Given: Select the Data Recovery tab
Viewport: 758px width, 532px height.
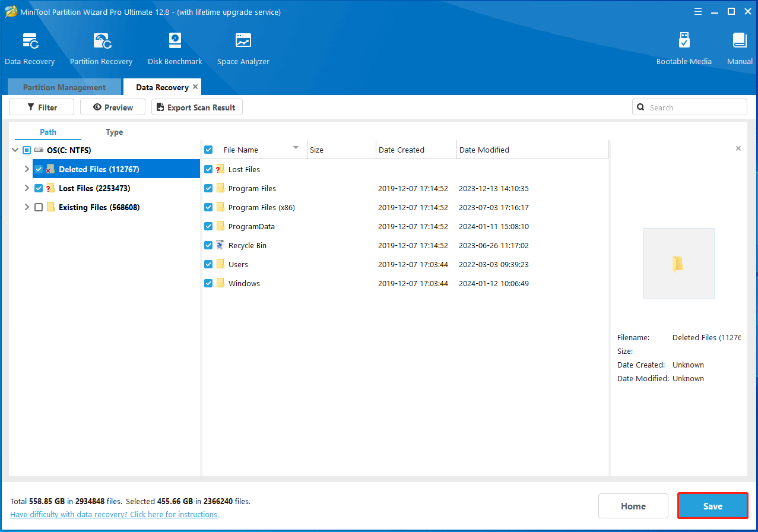Looking at the screenshot, I should pos(162,87).
